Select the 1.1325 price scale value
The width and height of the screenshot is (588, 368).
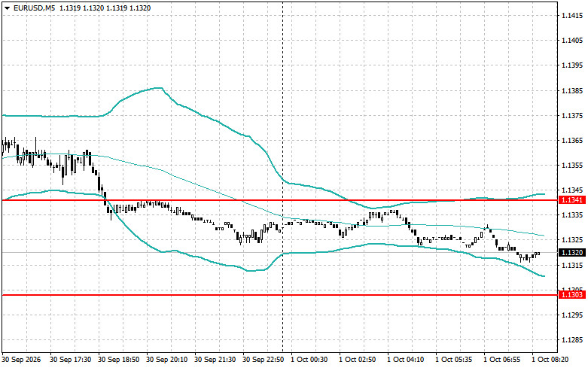coord(572,240)
